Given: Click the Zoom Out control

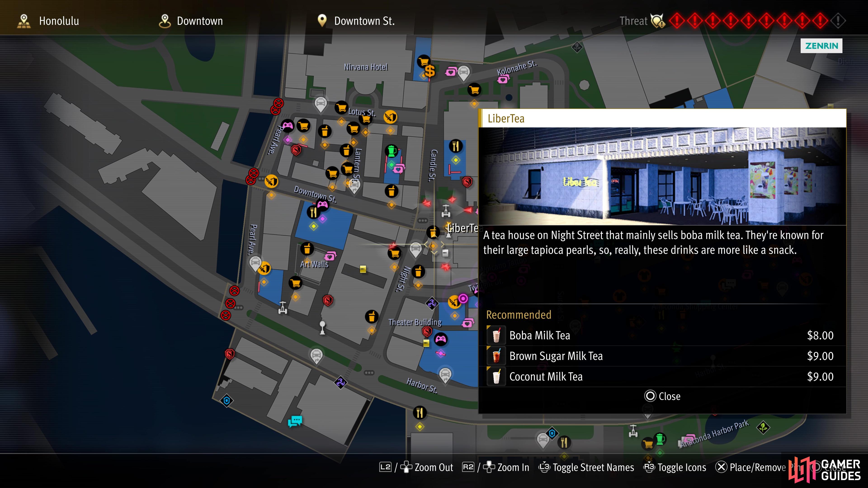Looking at the screenshot, I should click(416, 467).
